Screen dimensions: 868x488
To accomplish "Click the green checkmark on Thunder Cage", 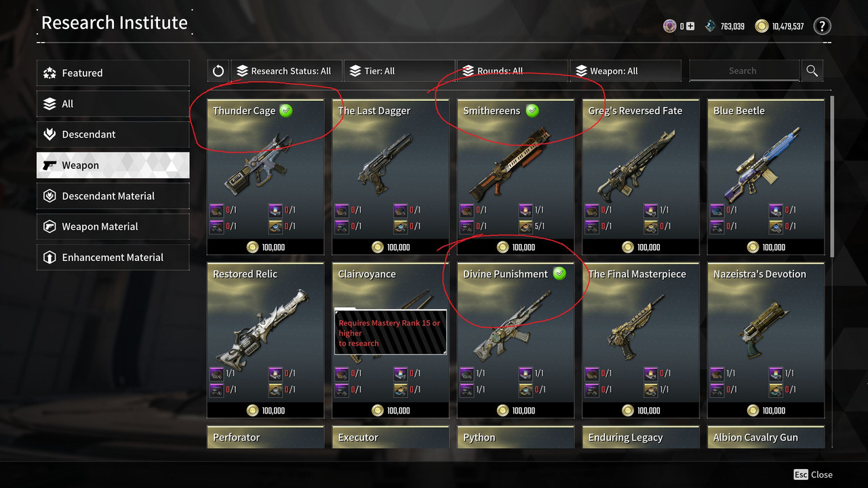I will (286, 110).
